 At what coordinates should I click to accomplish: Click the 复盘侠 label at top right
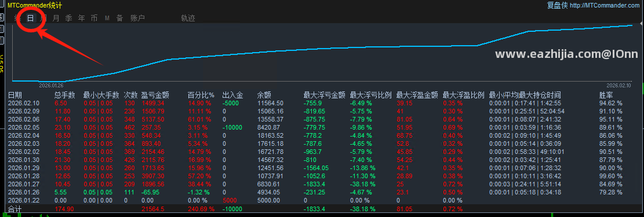pyautogui.click(x=557, y=5)
